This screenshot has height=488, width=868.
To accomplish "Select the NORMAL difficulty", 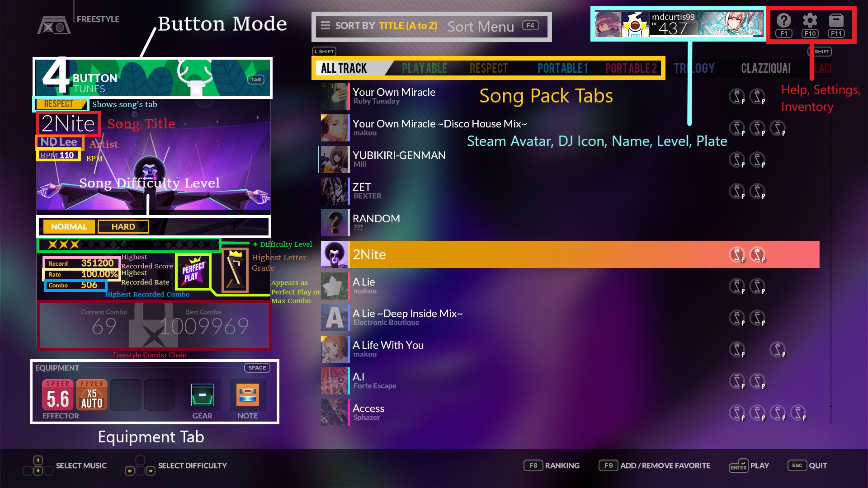I will (x=69, y=226).
